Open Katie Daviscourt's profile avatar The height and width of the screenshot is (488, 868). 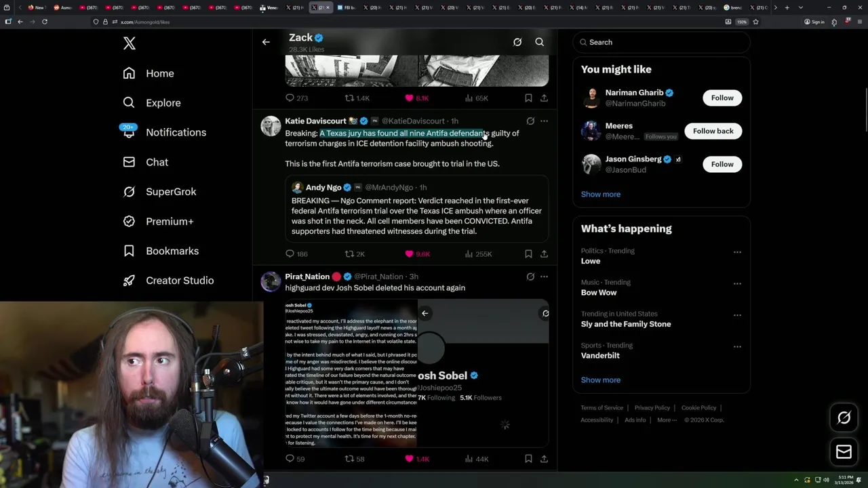click(271, 126)
